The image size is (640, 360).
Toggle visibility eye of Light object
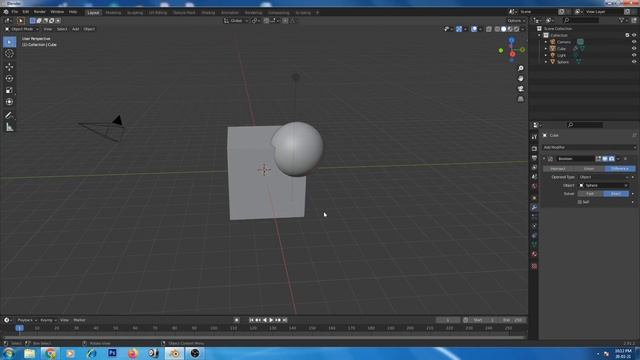tap(634, 55)
